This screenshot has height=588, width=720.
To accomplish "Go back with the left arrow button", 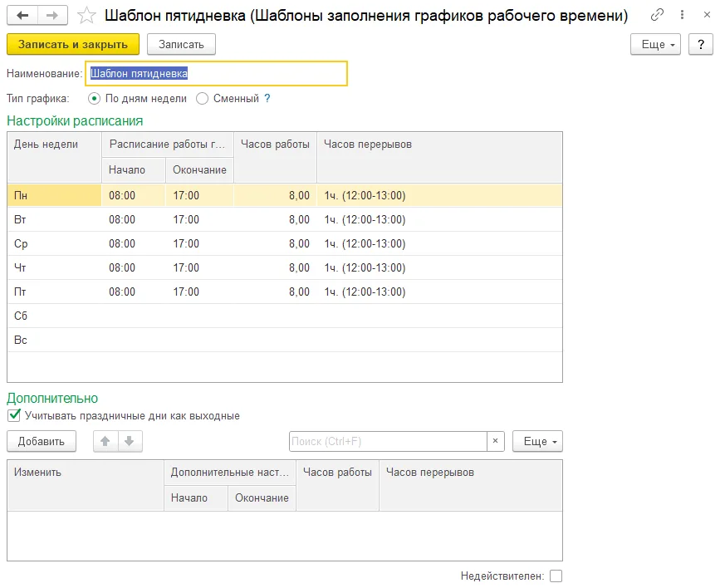I will 22,16.
